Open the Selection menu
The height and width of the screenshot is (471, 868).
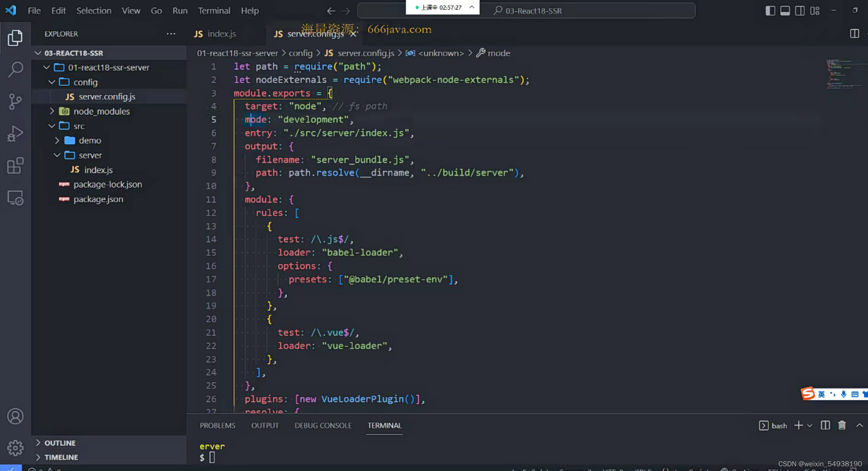tap(94, 11)
